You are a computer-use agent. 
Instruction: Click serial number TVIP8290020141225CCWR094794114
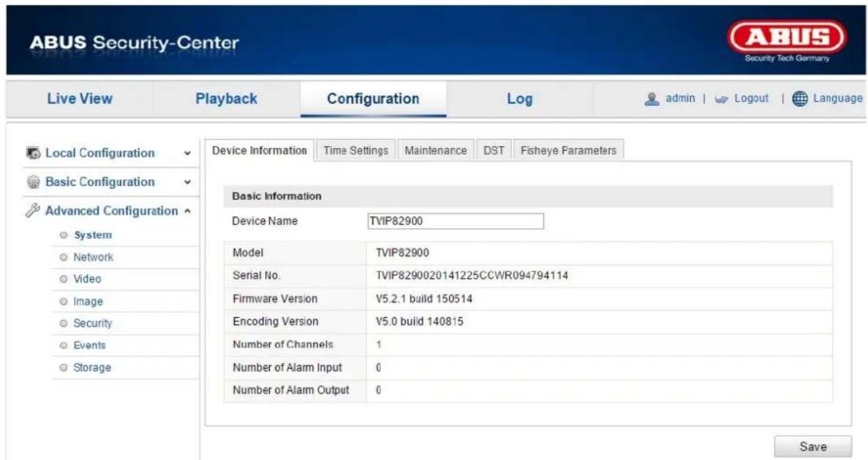(x=472, y=276)
